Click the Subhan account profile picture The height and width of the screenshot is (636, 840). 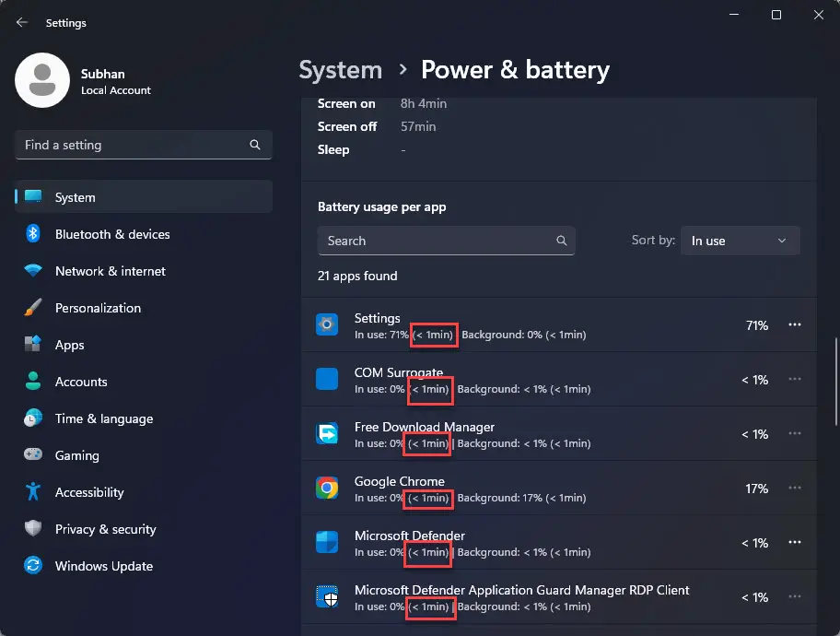point(41,80)
